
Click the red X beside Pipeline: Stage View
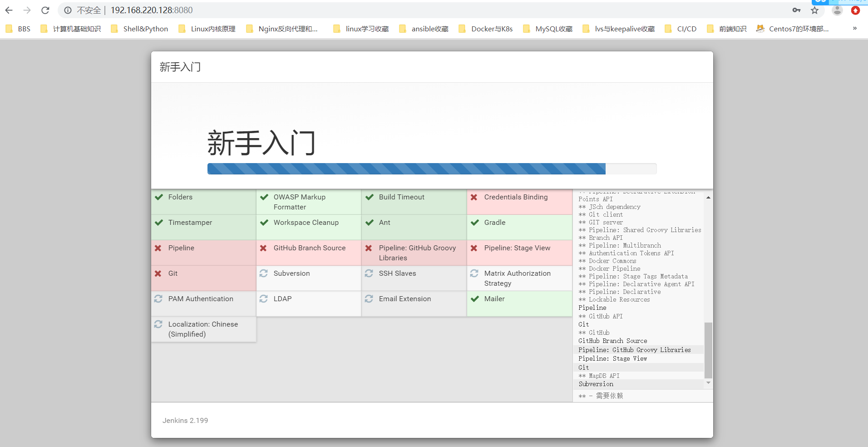pos(474,248)
